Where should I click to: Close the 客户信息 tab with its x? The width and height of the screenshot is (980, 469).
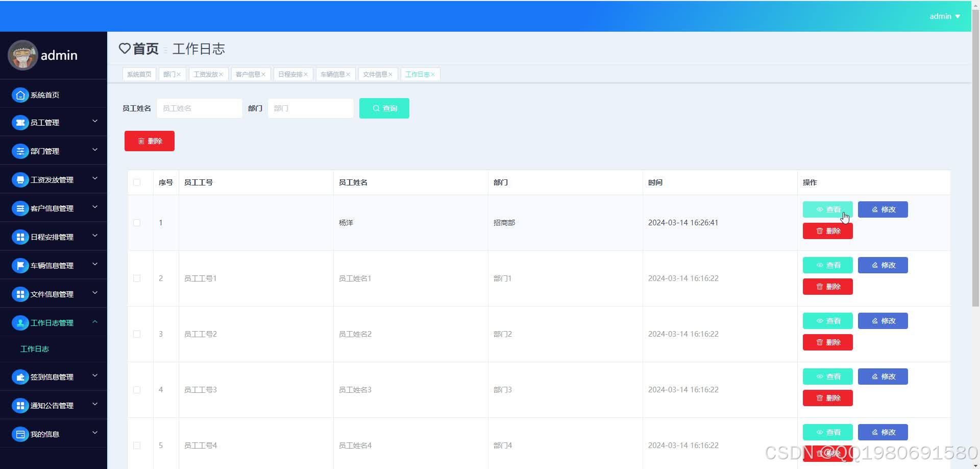[x=263, y=75]
